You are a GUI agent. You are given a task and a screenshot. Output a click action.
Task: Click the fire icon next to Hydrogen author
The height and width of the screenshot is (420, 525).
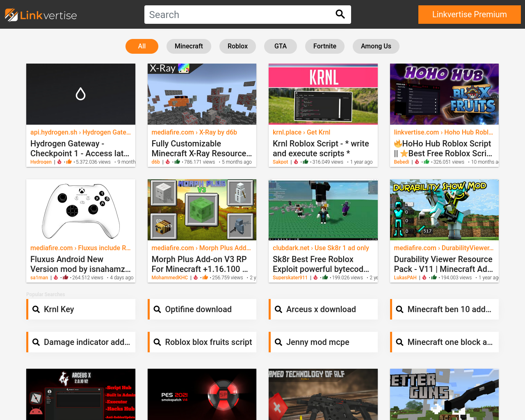[59, 162]
